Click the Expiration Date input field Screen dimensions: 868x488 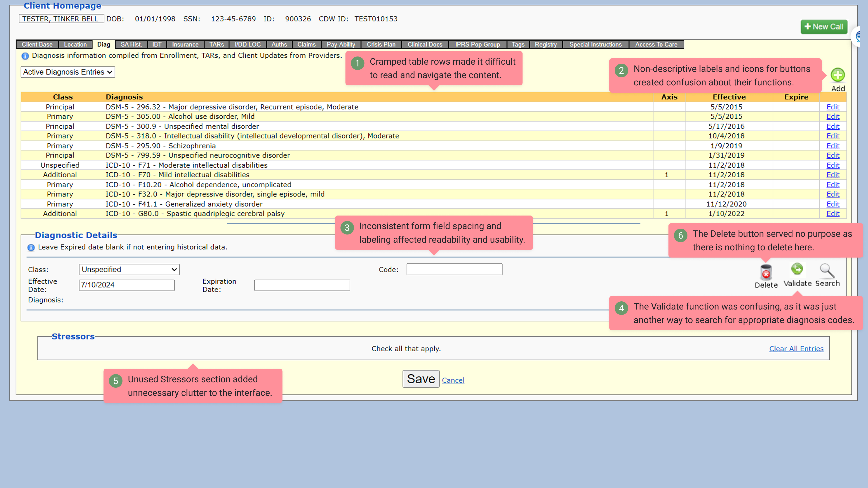click(x=302, y=285)
